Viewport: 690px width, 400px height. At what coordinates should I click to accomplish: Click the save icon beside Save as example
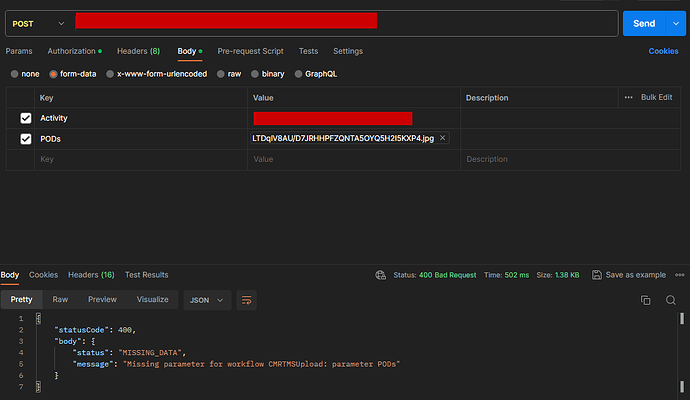[597, 275]
